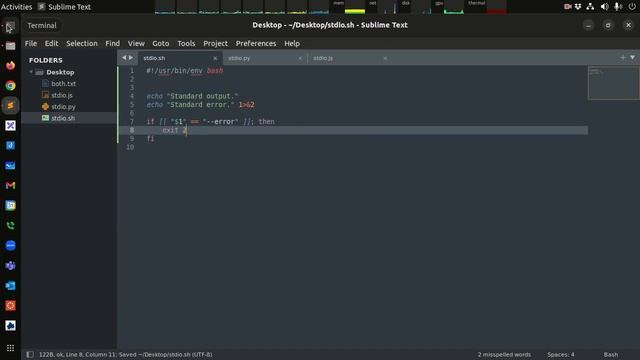Open the Files manager dock icon
This screenshot has height=360, width=640.
[11, 46]
